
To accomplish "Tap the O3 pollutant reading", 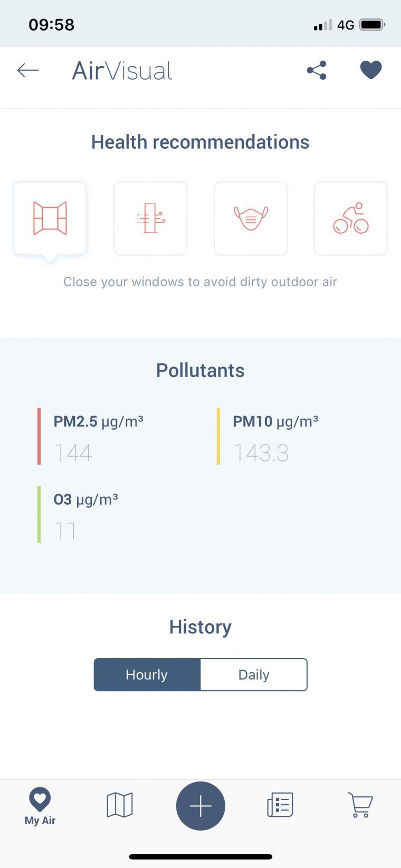I will click(x=85, y=514).
